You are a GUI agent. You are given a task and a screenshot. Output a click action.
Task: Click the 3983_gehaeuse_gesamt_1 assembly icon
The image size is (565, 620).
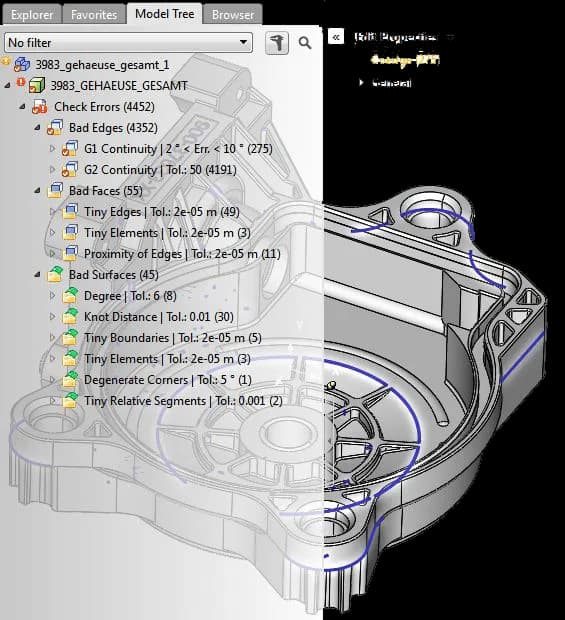[23, 64]
